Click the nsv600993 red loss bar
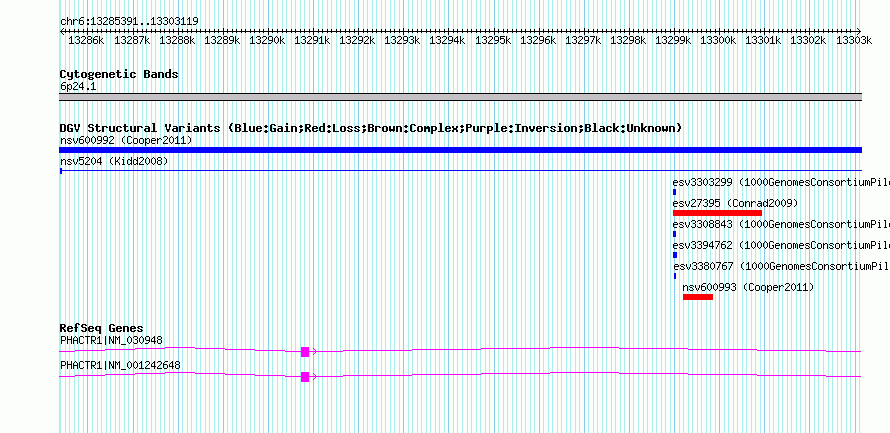Image resolution: width=890 pixels, height=433 pixels. [698, 297]
